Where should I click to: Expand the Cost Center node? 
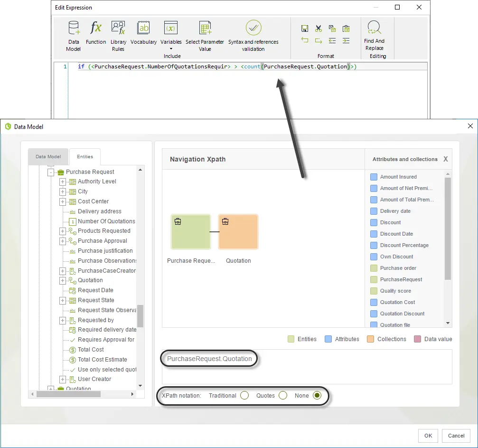[x=63, y=202]
